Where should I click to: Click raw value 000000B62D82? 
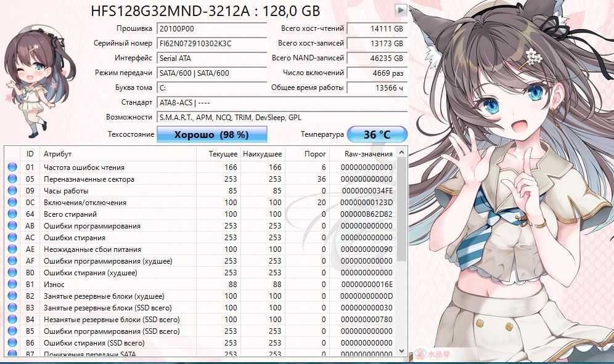pyautogui.click(x=366, y=214)
